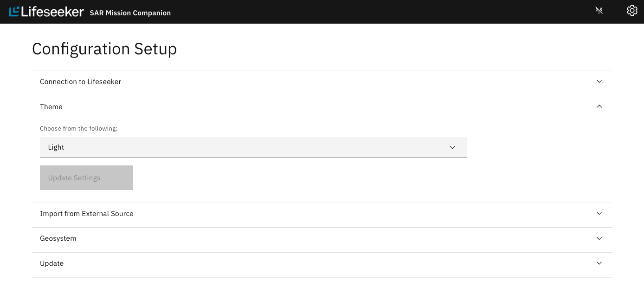Click the Configuration Setup page title
The height and width of the screenshot is (283, 644).
[x=104, y=48]
